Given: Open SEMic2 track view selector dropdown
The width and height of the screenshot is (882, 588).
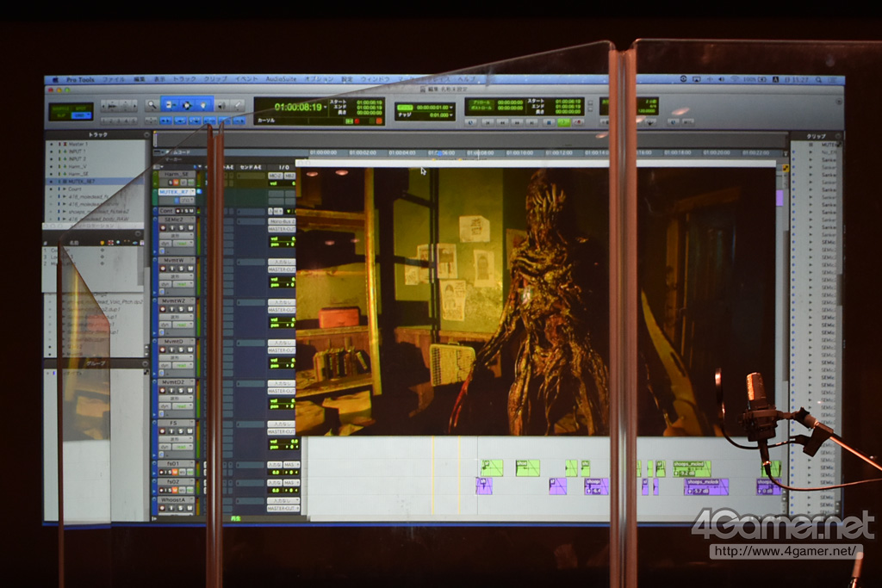Looking at the screenshot, I should pyautogui.click(x=177, y=236).
